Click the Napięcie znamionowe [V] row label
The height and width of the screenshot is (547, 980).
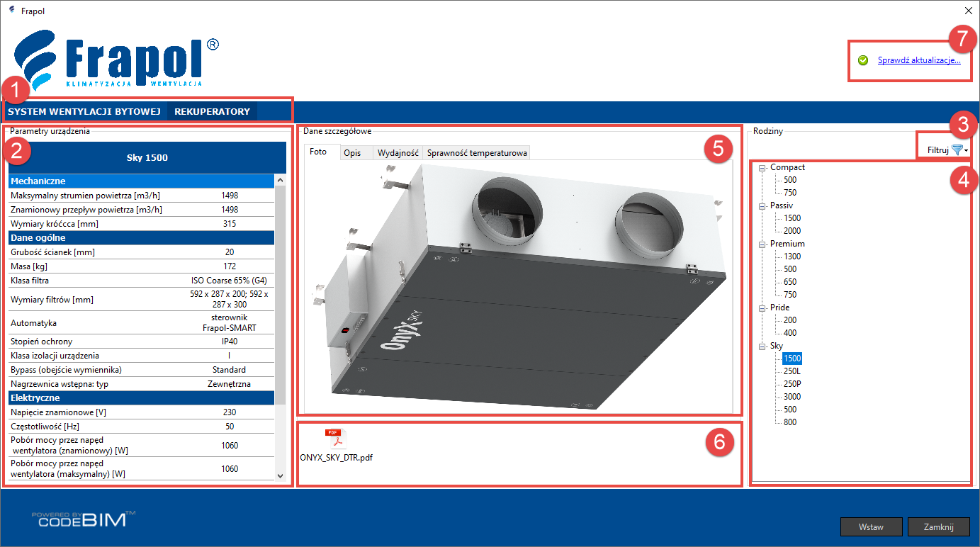[x=58, y=412]
